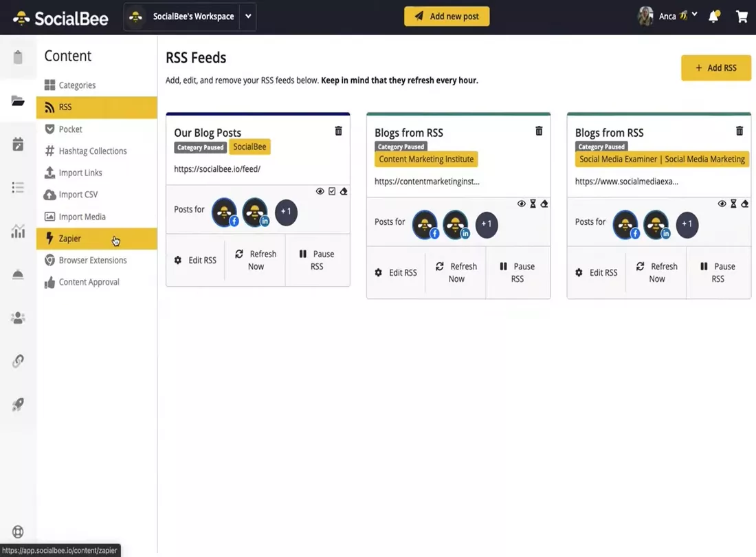Toggle eye icon on Our Blog Posts card
This screenshot has height=557, width=756.
320,191
